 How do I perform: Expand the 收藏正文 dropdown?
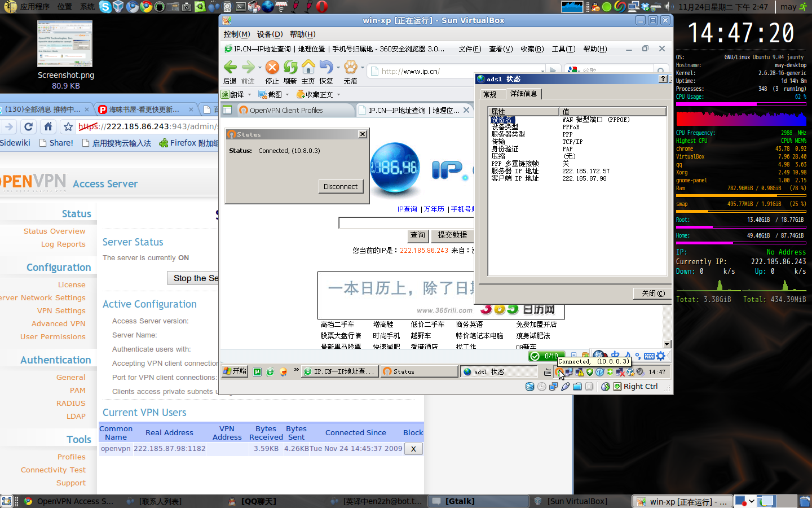pos(338,95)
